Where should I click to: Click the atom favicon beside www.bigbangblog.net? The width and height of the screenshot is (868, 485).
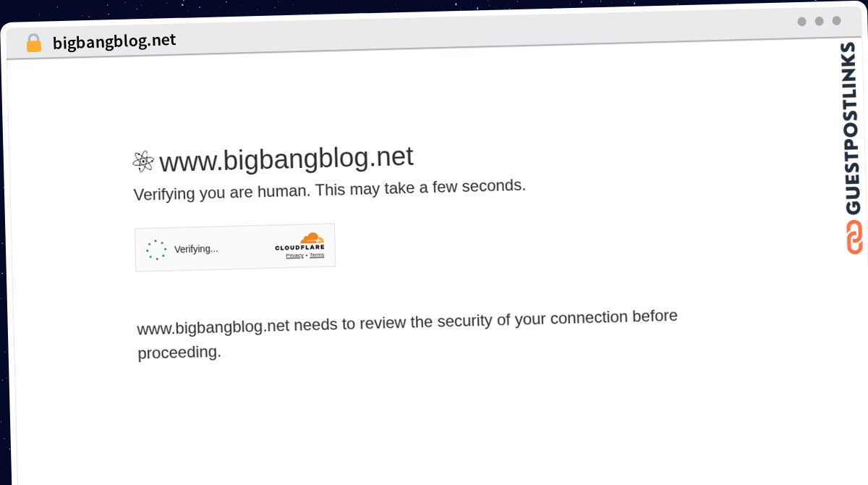[x=143, y=161]
